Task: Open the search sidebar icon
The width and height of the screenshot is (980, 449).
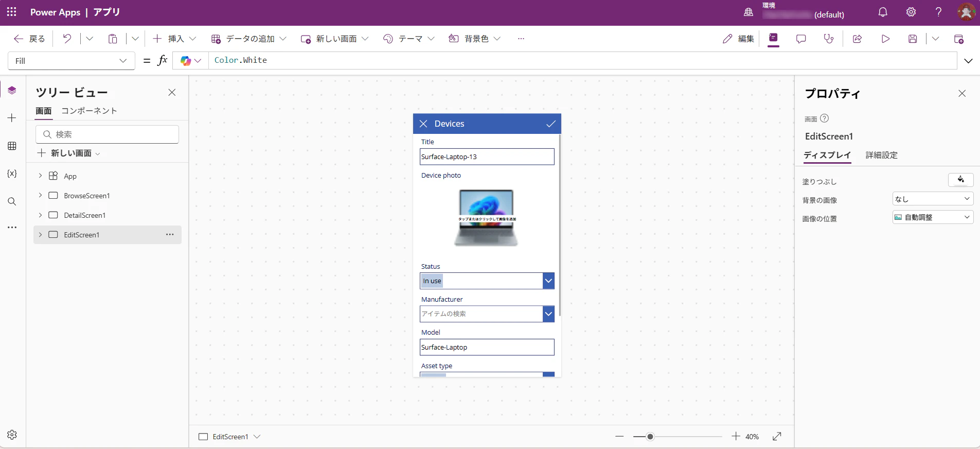Action: [12, 201]
